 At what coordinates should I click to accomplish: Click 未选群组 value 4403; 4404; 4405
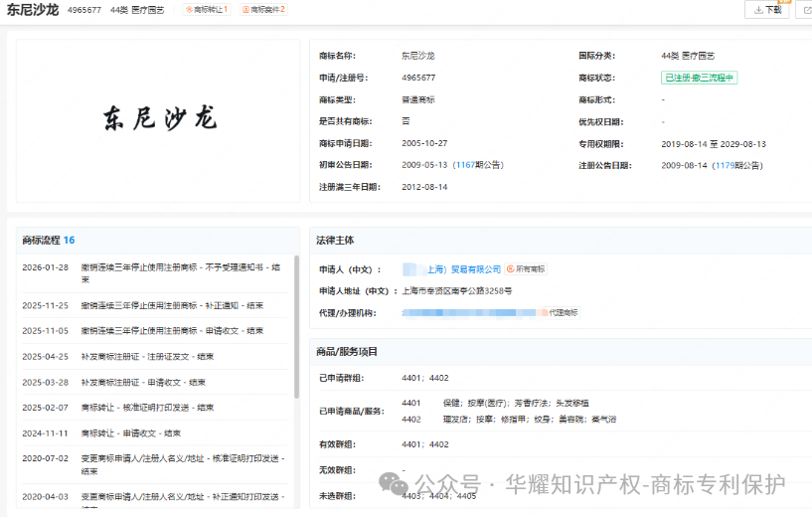coord(438,496)
